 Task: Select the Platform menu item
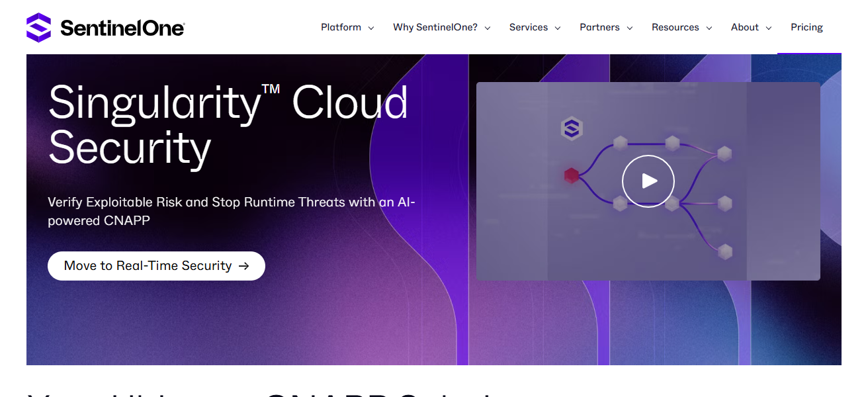point(341,27)
